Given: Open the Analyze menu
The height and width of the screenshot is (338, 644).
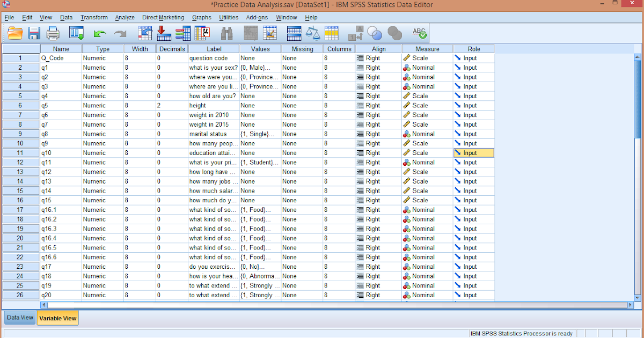Looking at the screenshot, I should tap(125, 17).
